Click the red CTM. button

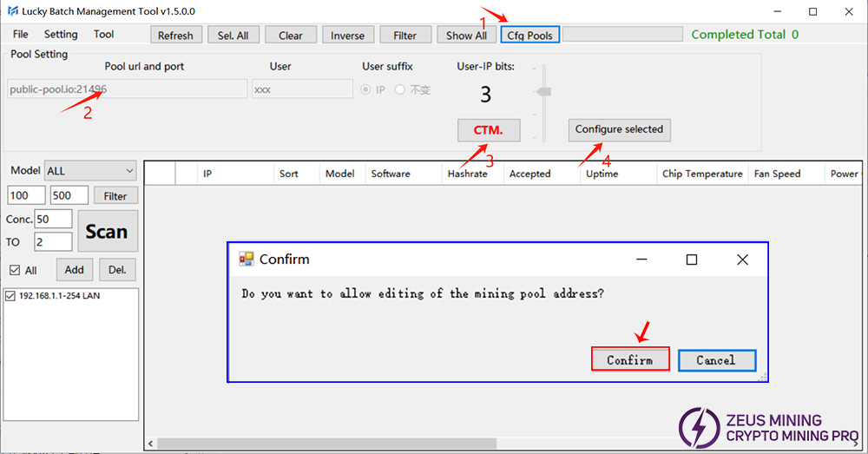tap(488, 130)
